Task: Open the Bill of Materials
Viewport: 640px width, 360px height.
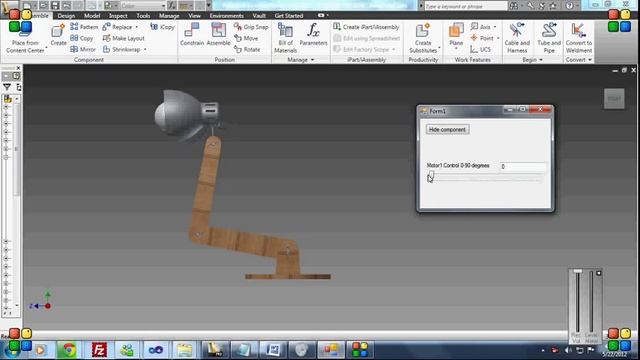Action: click(285, 38)
